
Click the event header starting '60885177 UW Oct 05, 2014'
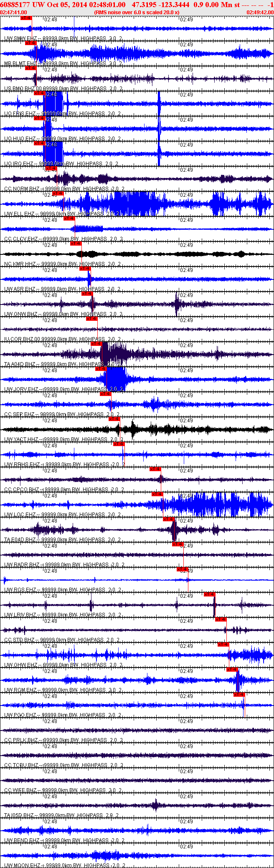137,5
